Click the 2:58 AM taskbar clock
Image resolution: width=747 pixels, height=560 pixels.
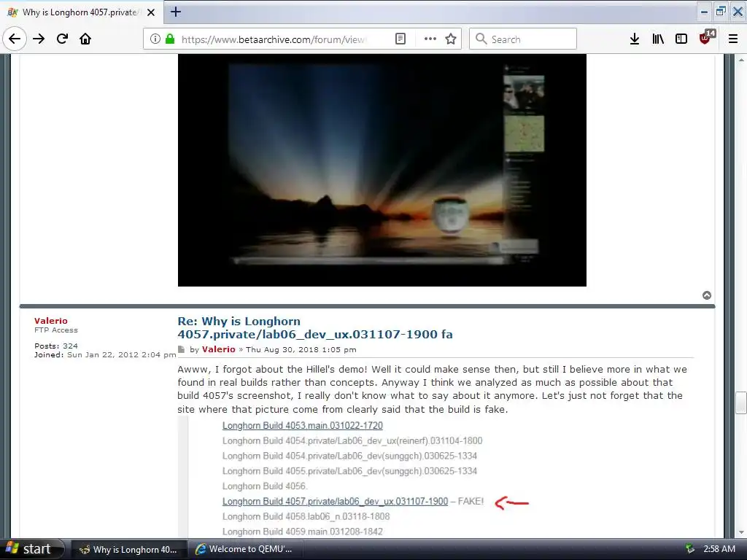pyautogui.click(x=719, y=549)
